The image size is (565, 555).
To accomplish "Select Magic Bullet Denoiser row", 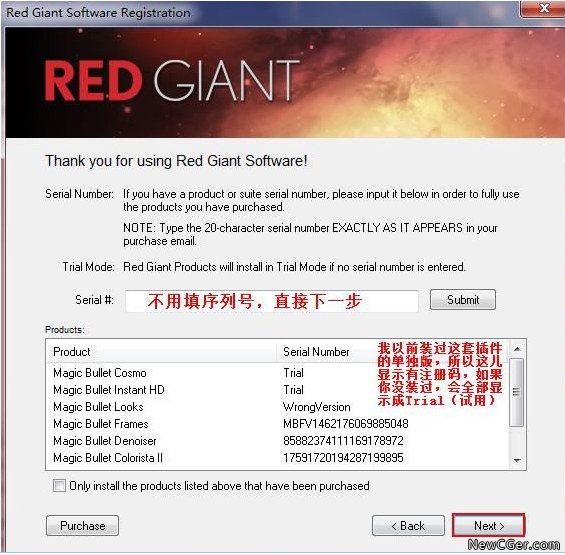I will [x=277, y=441].
